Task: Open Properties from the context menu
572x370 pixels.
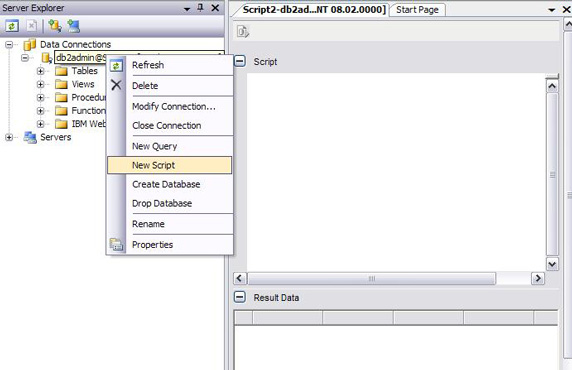Action: click(x=170, y=244)
